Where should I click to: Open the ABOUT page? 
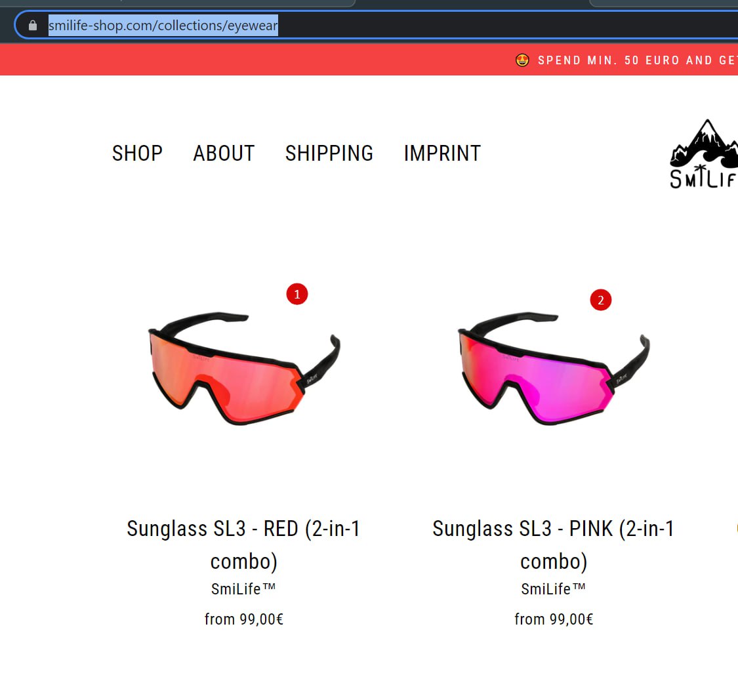[x=224, y=154]
